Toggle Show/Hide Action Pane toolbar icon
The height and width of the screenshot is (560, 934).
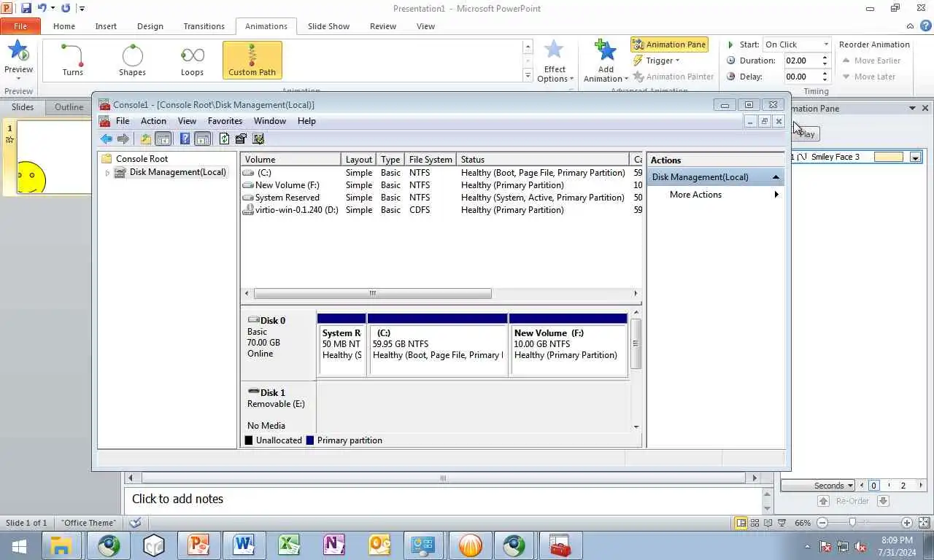coord(203,139)
